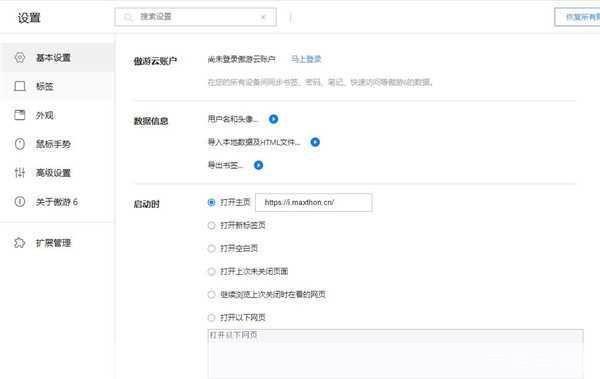The width and height of the screenshot is (600, 379).
Task: Select the 打开以下网页 radio button
Action: (x=211, y=317)
